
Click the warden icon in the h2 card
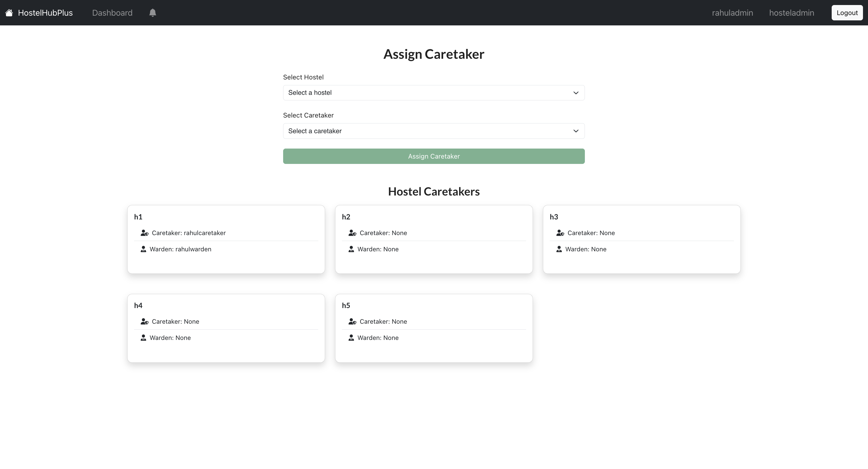tap(351, 249)
